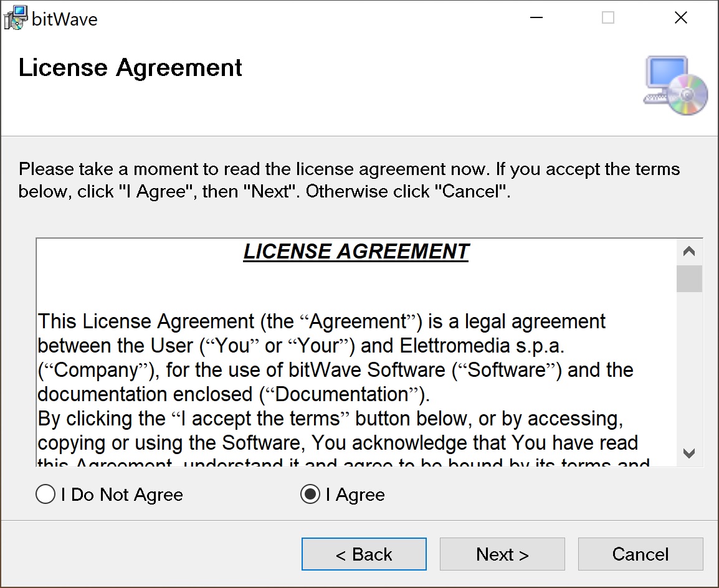Click the license scrollbar thumb
The height and width of the screenshot is (588, 719).
689,278
